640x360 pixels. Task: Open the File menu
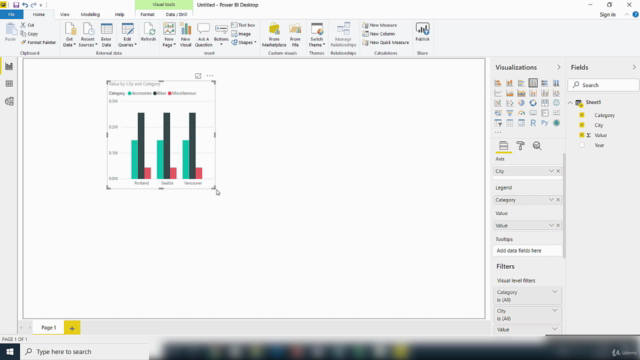[11, 14]
